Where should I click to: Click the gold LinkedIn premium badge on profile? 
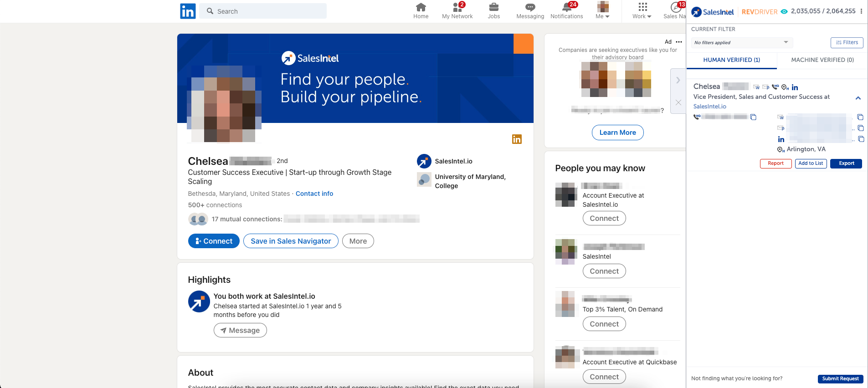coord(517,139)
